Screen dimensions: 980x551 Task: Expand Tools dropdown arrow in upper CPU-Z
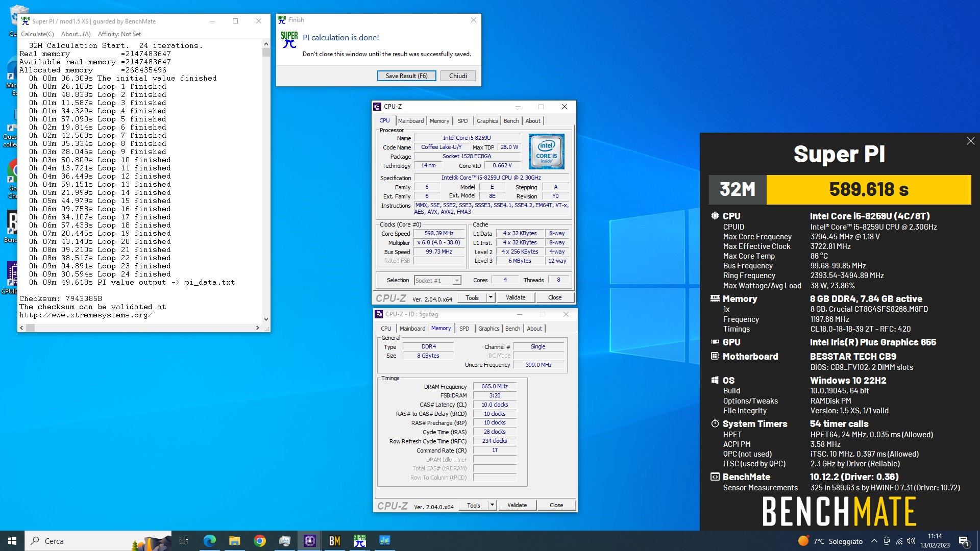click(491, 297)
